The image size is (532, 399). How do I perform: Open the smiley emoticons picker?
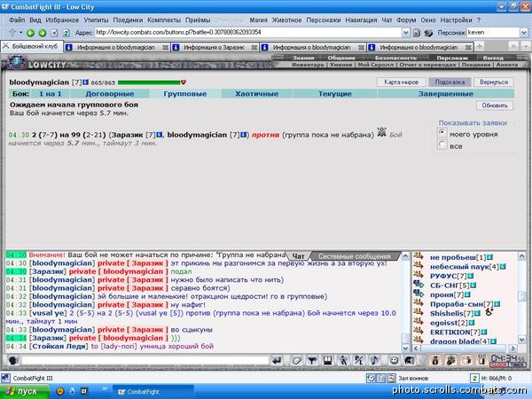pos(394,360)
